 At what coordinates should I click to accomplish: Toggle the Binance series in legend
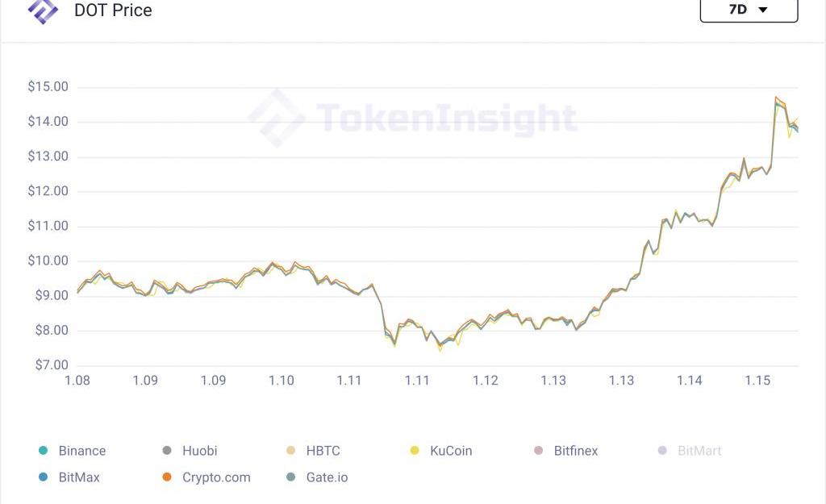(x=82, y=451)
